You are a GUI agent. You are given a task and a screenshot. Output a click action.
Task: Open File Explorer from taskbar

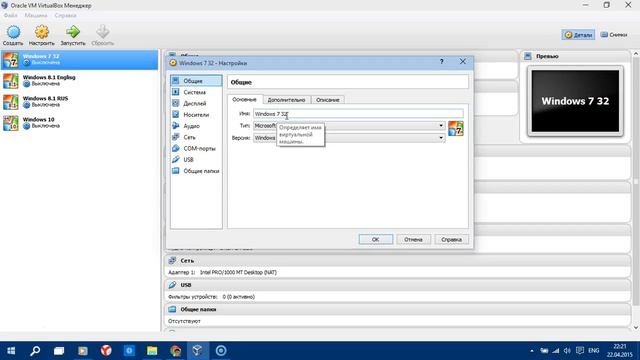[152, 351]
